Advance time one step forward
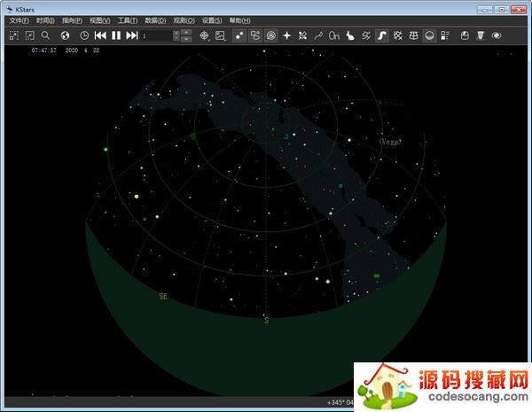532x412 pixels. [132, 35]
